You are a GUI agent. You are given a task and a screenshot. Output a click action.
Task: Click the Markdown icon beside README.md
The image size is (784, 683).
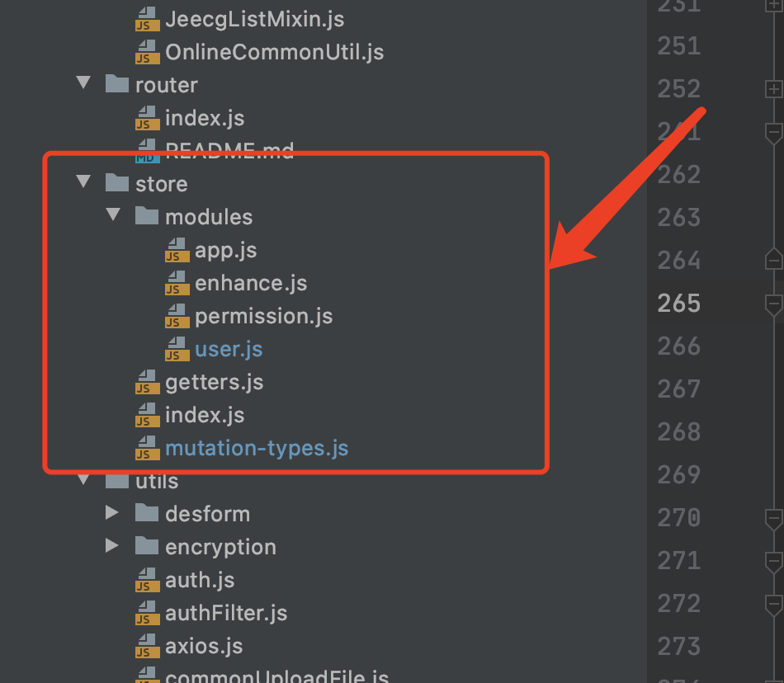[x=146, y=150]
